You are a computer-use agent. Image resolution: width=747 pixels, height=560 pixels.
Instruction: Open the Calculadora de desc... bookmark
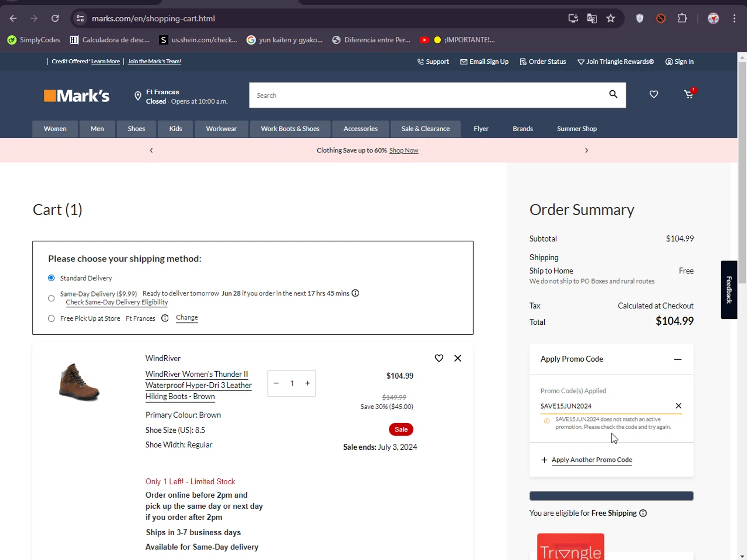pos(110,40)
